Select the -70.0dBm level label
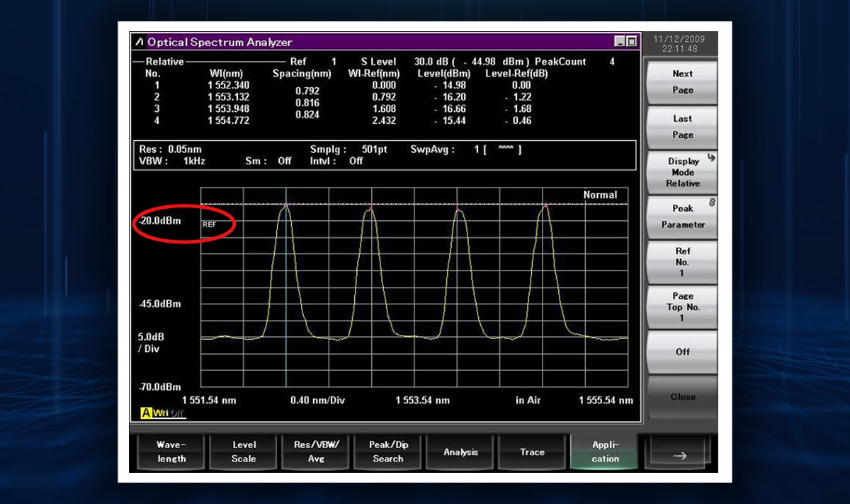Image resolution: width=850 pixels, height=504 pixels. (x=159, y=387)
